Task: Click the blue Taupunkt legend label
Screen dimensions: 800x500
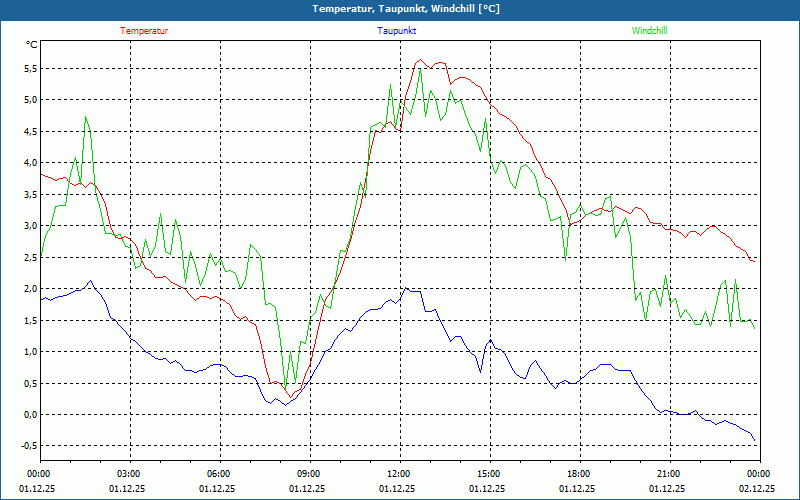Action: tap(397, 30)
